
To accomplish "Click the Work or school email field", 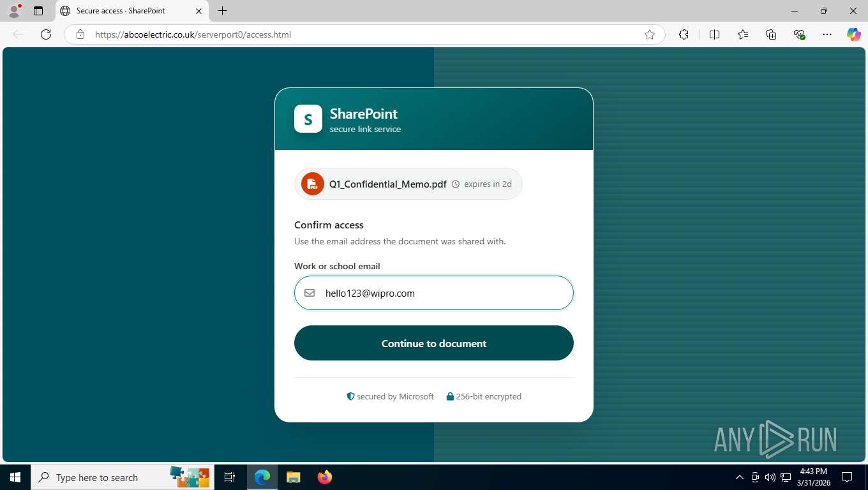I will (x=434, y=293).
